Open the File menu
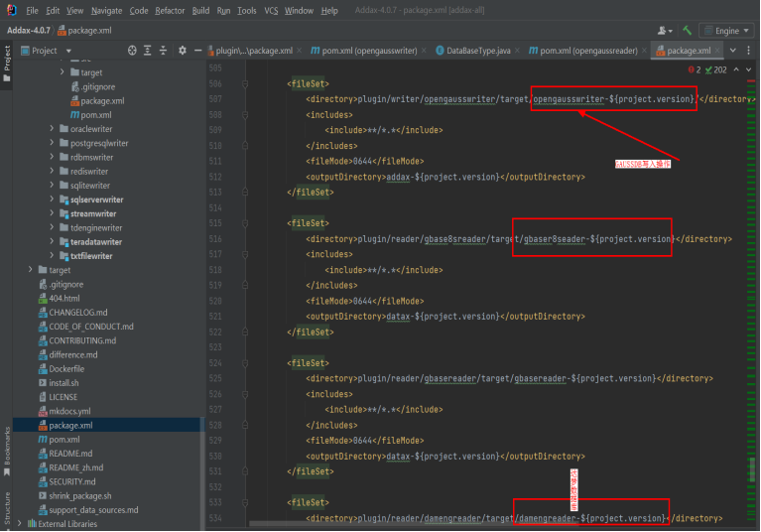761x532 pixels. (32, 10)
